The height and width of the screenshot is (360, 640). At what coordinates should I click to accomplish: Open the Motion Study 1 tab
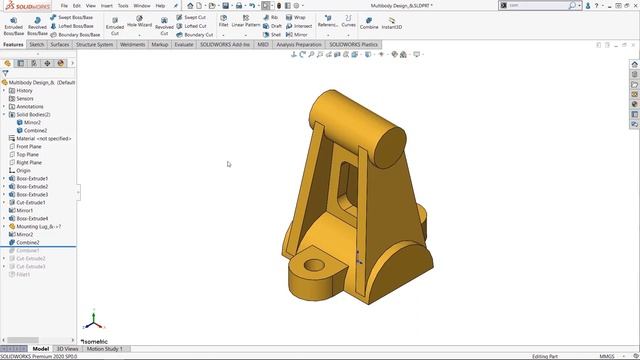point(104,349)
